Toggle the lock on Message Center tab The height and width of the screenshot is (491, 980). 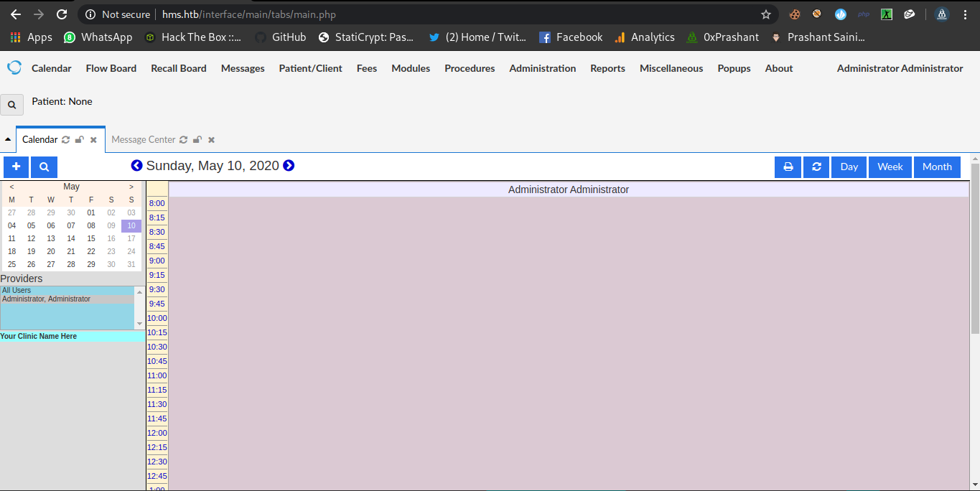pos(197,140)
